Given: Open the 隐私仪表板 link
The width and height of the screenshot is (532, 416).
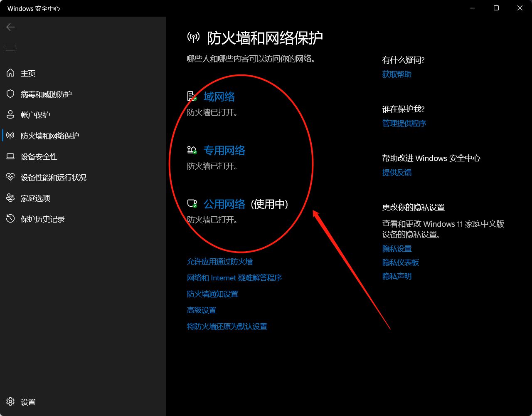Looking at the screenshot, I should click(x=400, y=262).
